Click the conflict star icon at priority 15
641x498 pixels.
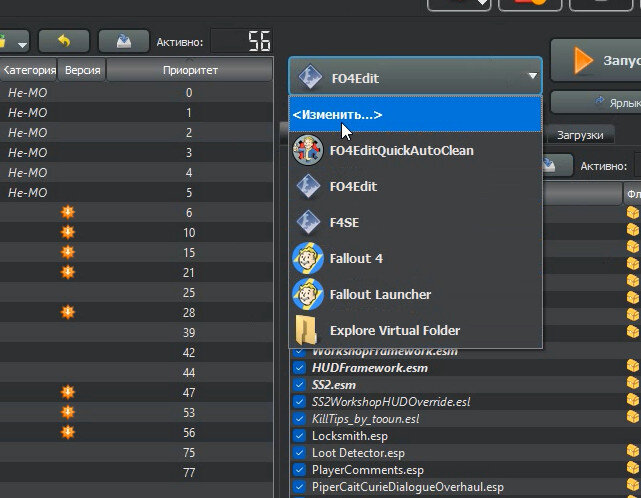pyautogui.click(x=68, y=252)
